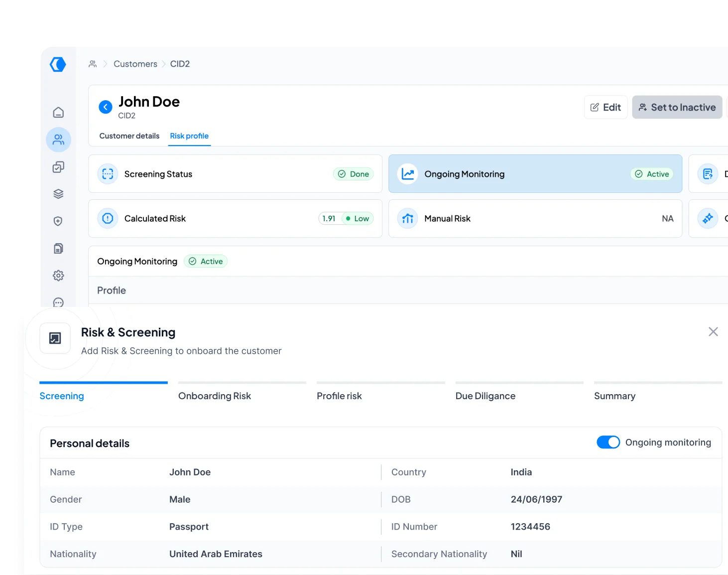Click the sparkles AI icon card
The width and height of the screenshot is (728, 575).
[x=708, y=218]
